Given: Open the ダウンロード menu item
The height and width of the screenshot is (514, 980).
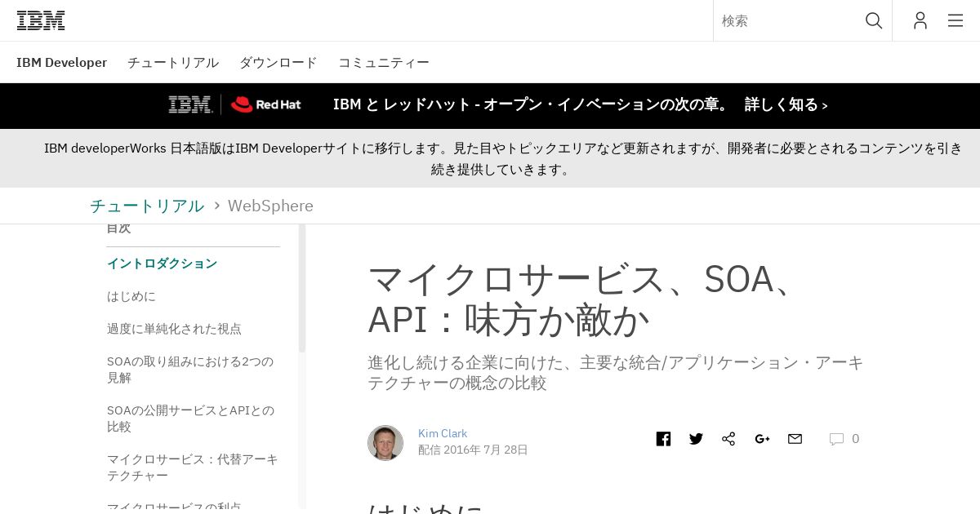Looking at the screenshot, I should click(x=278, y=62).
